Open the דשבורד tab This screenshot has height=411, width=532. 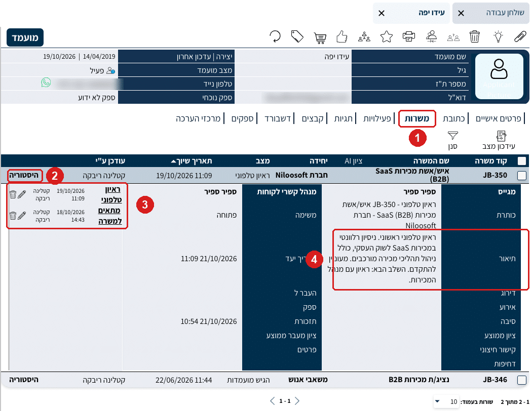pyautogui.click(x=278, y=118)
